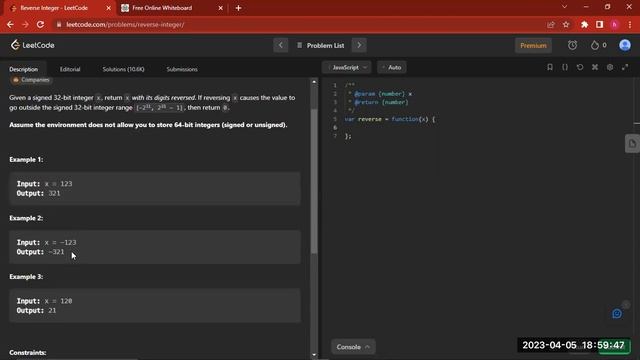This screenshot has width=640, height=360.
Task: Open the feedback chat bubble icon
Action: tap(617, 313)
